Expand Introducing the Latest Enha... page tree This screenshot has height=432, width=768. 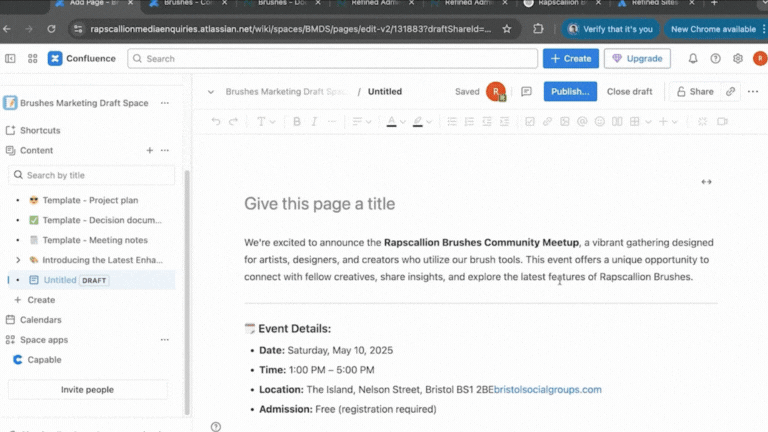click(18, 260)
